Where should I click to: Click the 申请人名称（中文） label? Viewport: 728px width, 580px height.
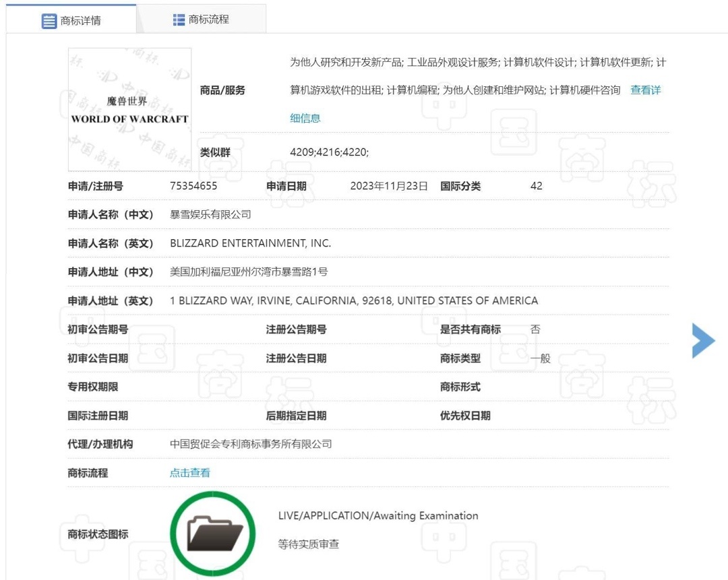[x=111, y=214]
